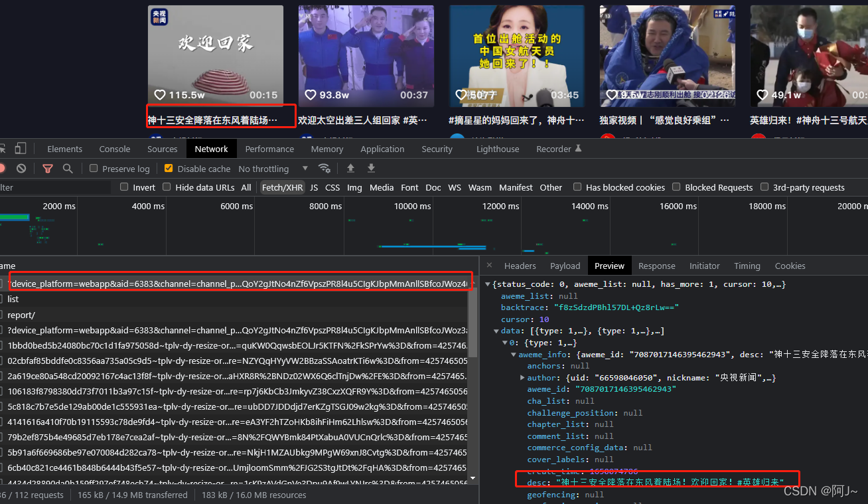The image size is (868, 504).
Task: Select request starting with 106183f8798380dd
Action: point(234,391)
